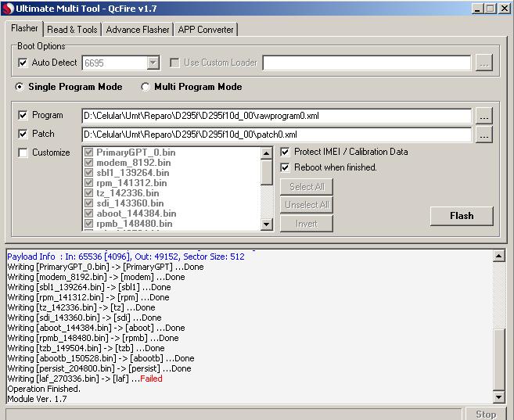The image size is (514, 420).
Task: Enable Use Custom Loader checkbox
Action: 174,63
